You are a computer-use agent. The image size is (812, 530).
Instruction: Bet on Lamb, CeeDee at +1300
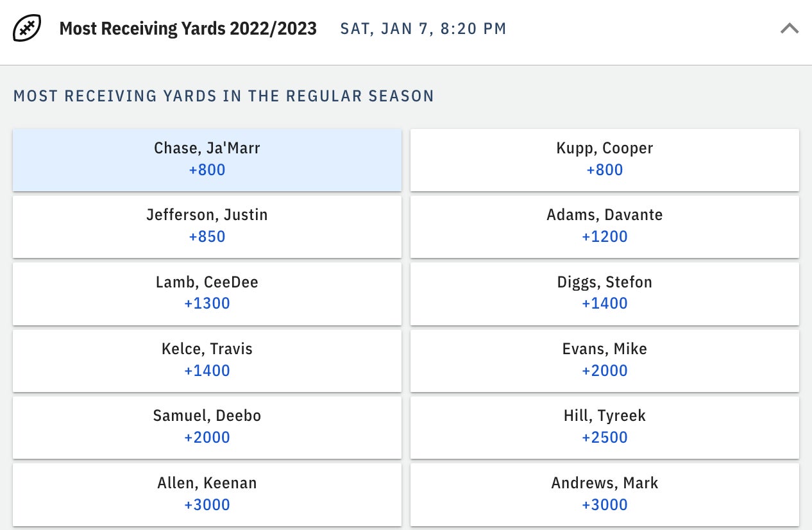[x=207, y=293]
